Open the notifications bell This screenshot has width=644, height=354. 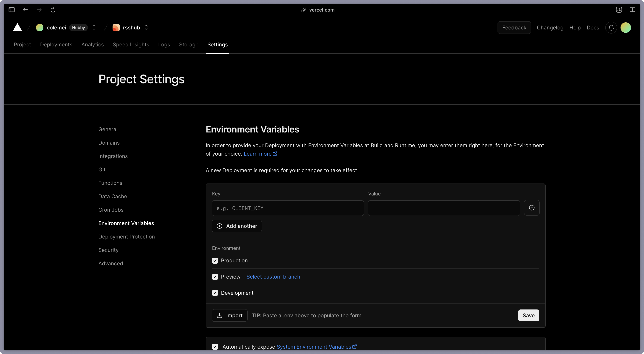tap(611, 28)
